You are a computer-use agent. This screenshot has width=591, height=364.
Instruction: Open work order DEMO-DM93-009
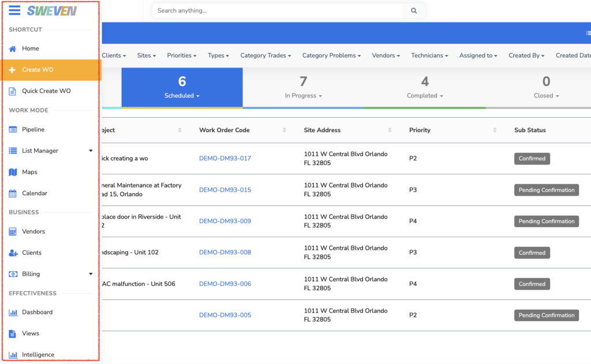tap(225, 221)
